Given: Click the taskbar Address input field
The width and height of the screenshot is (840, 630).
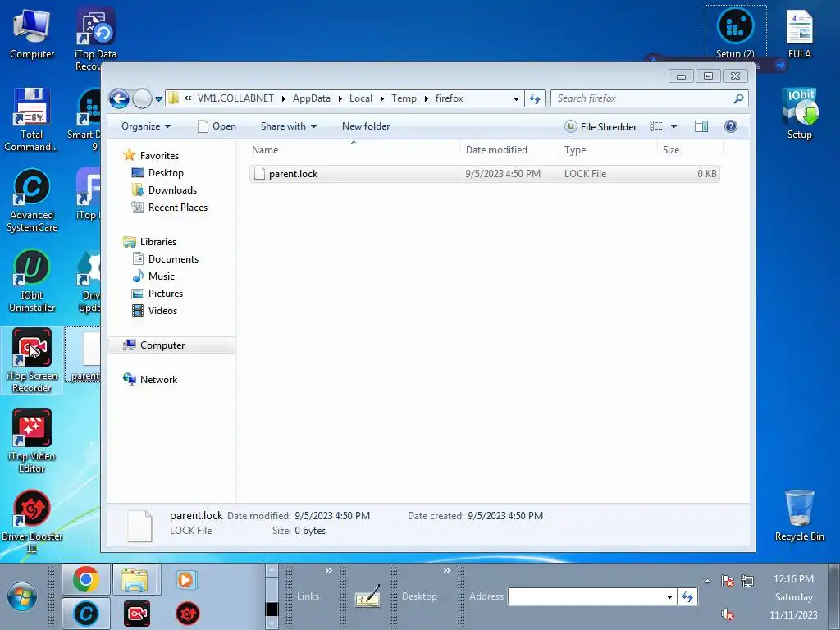Looking at the screenshot, I should point(586,597).
